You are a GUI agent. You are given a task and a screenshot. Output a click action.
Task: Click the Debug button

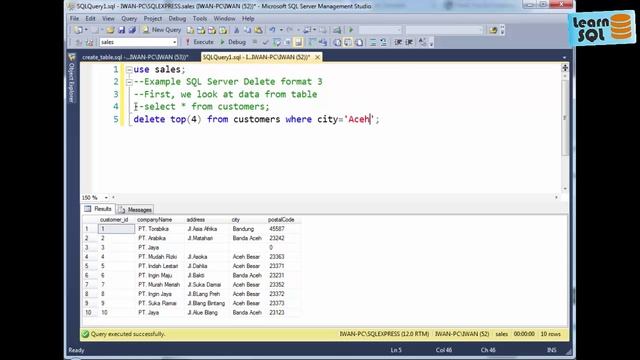pyautogui.click(x=233, y=42)
